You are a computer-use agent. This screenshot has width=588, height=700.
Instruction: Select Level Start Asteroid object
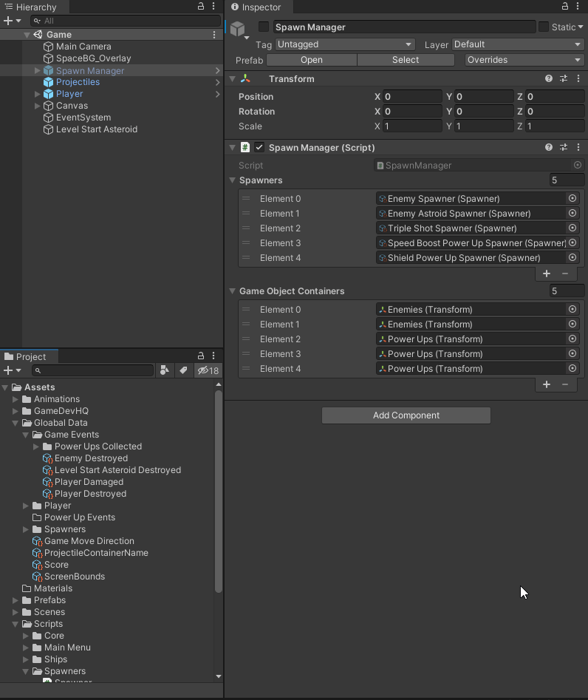(x=96, y=129)
